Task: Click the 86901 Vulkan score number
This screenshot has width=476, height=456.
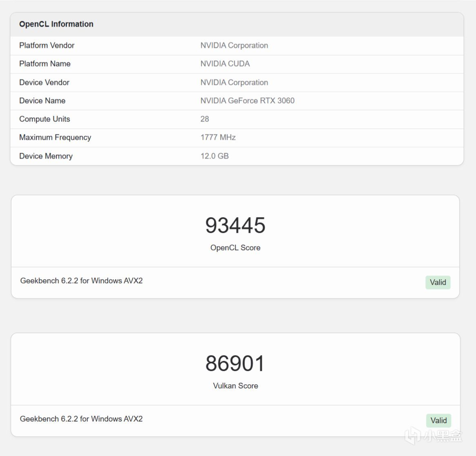Action: (x=235, y=363)
